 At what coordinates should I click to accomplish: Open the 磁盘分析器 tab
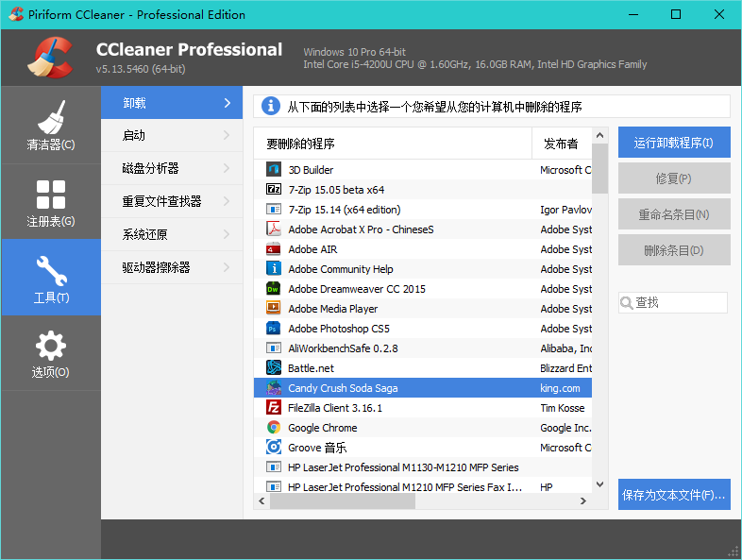point(172,168)
